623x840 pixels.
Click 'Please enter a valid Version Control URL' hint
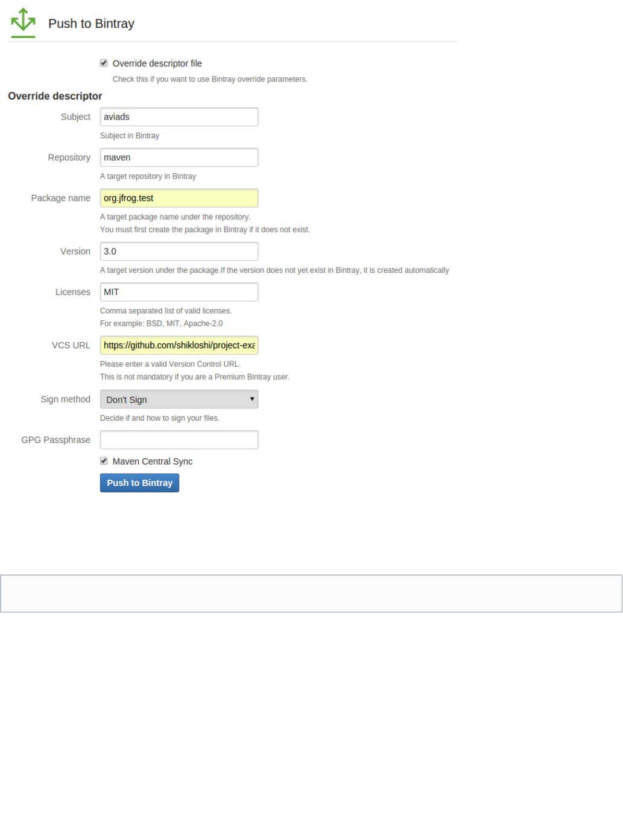170,364
